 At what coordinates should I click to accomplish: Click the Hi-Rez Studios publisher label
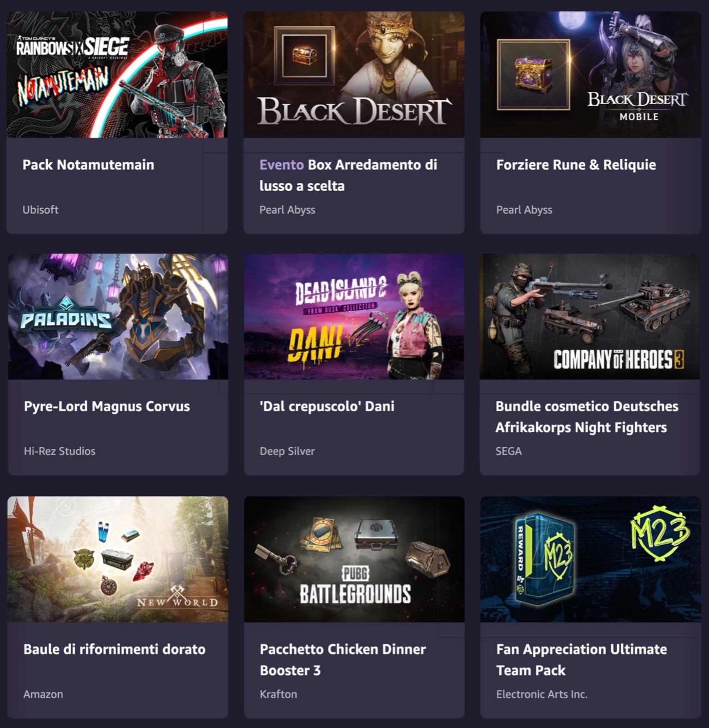click(60, 451)
